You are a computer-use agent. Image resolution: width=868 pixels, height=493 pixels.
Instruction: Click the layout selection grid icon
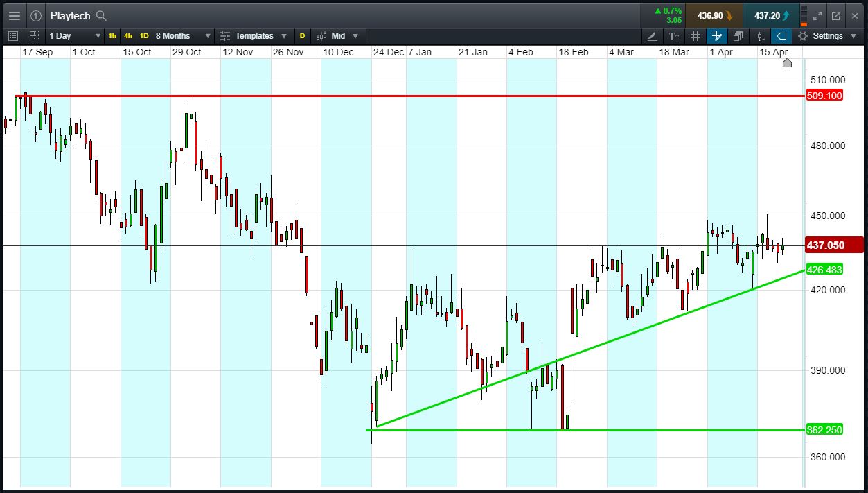click(x=34, y=36)
